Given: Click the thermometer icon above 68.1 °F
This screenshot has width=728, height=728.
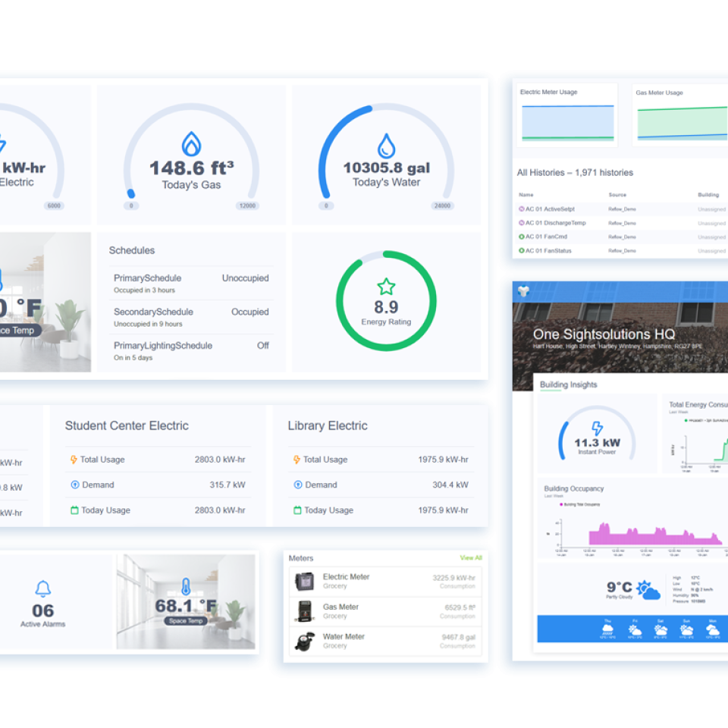Looking at the screenshot, I should pos(185,586).
